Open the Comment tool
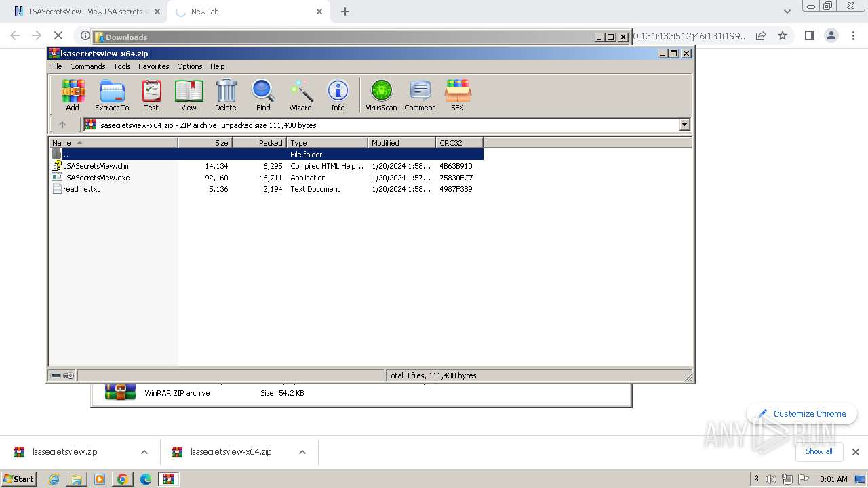 tap(420, 95)
